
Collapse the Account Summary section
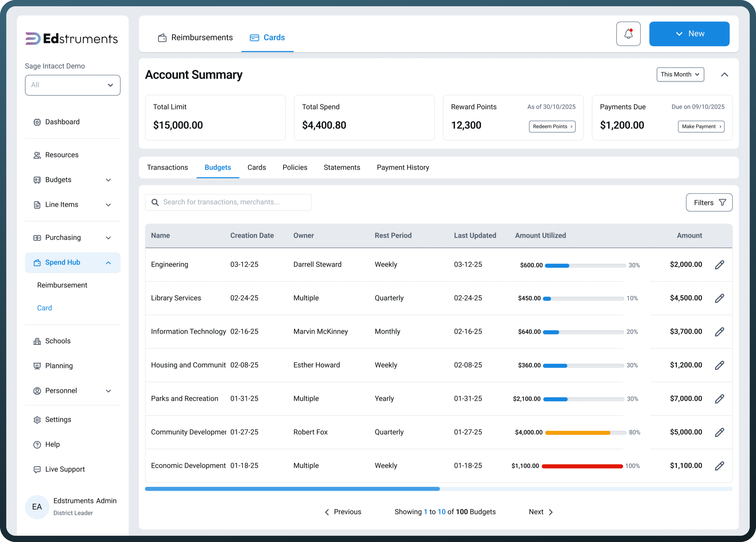click(x=724, y=75)
